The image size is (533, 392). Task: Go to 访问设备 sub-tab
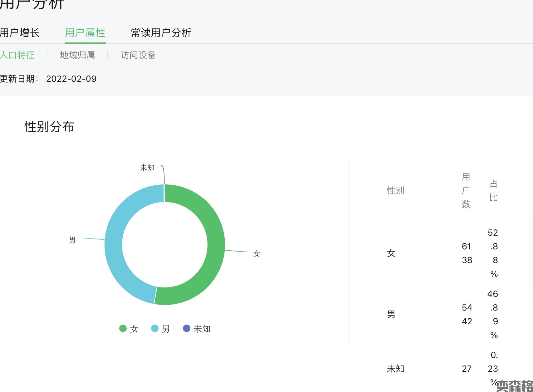pos(138,55)
